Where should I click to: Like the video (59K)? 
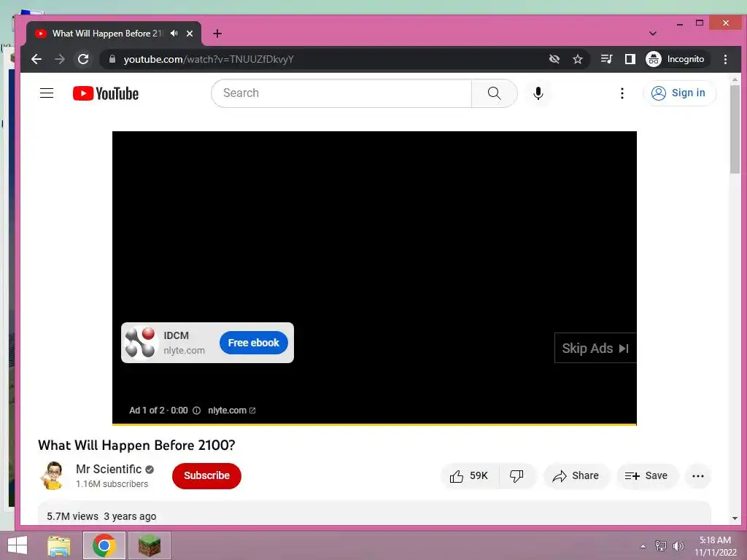pyautogui.click(x=469, y=475)
